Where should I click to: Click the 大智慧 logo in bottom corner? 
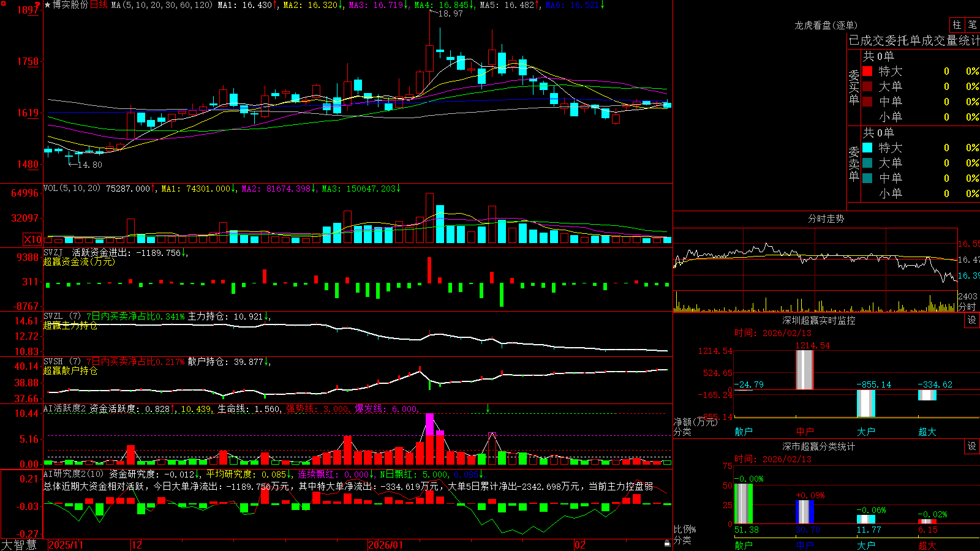point(19,545)
